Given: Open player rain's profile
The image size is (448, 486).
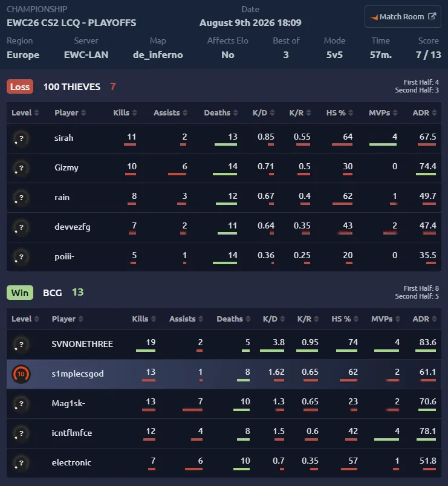Looking at the screenshot, I should click(62, 198).
